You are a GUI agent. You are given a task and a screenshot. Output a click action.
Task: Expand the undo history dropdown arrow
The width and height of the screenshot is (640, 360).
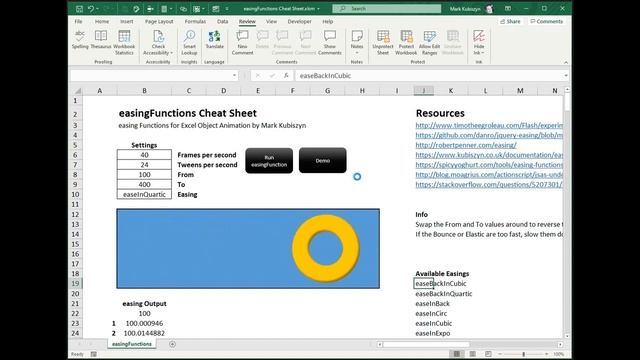point(98,9)
